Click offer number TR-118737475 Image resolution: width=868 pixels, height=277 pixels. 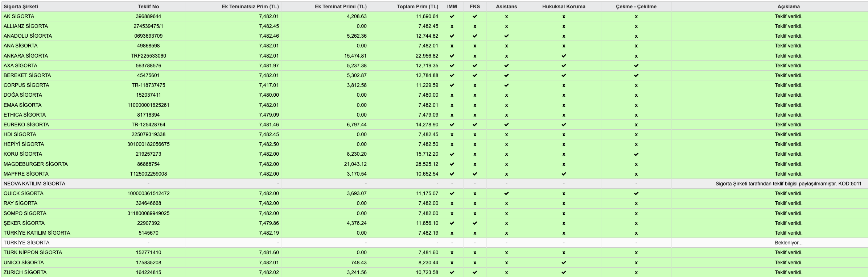(x=148, y=85)
